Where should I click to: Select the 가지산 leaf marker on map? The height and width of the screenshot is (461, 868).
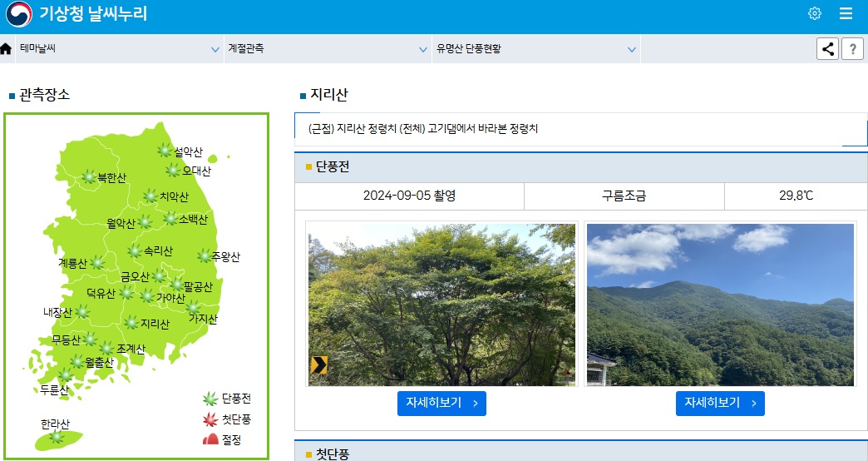click(x=193, y=308)
